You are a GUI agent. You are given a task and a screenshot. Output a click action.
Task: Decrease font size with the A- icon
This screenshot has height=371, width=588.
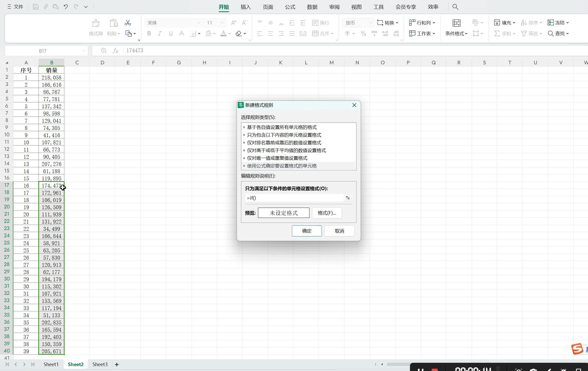[x=245, y=23]
